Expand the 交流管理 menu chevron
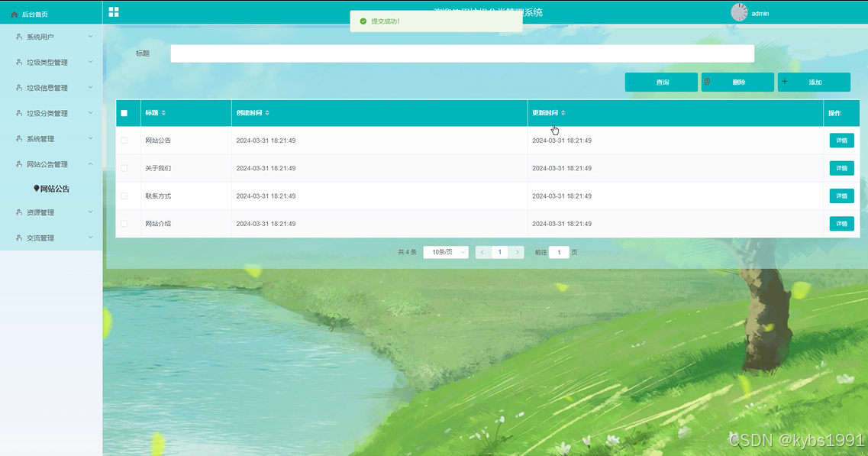This screenshot has width=868, height=456. point(90,238)
